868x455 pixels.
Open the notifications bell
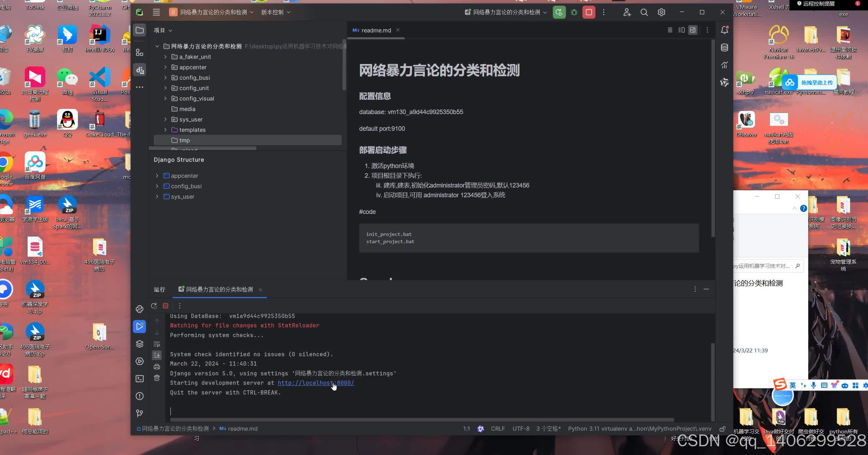[x=725, y=30]
